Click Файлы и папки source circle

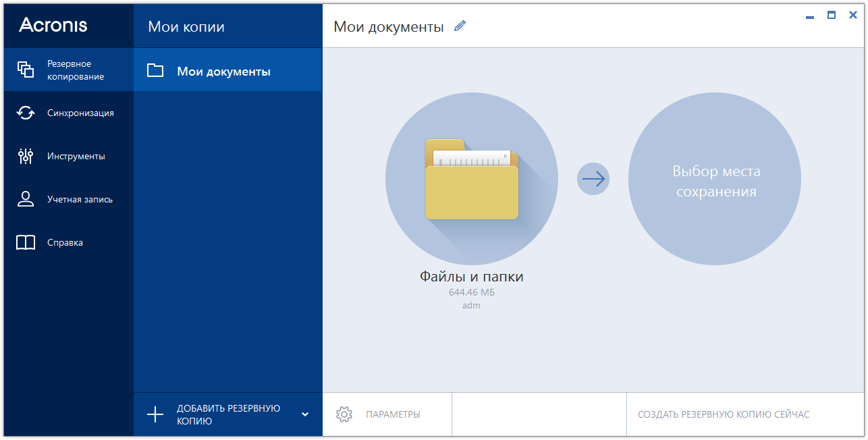tap(472, 179)
